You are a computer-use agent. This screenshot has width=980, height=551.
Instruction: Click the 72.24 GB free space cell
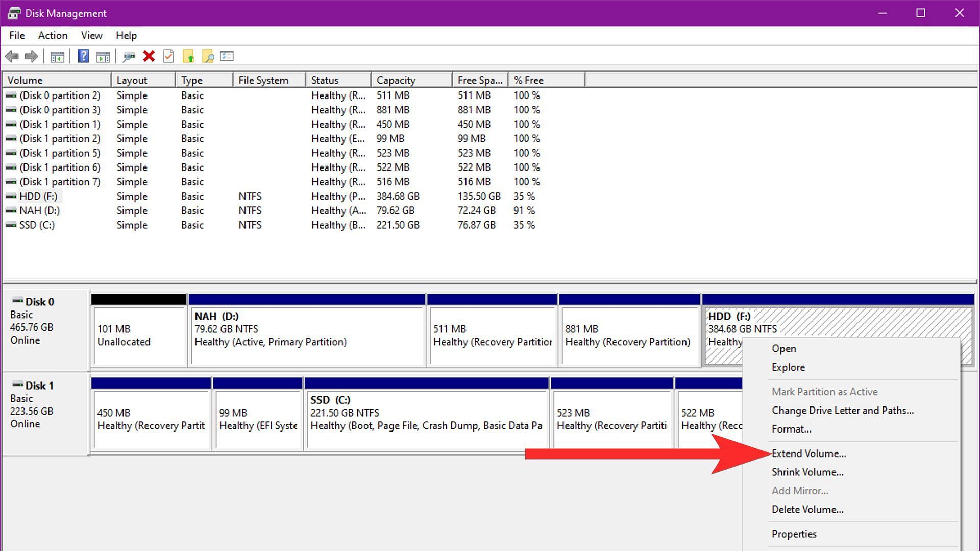pyautogui.click(x=477, y=210)
